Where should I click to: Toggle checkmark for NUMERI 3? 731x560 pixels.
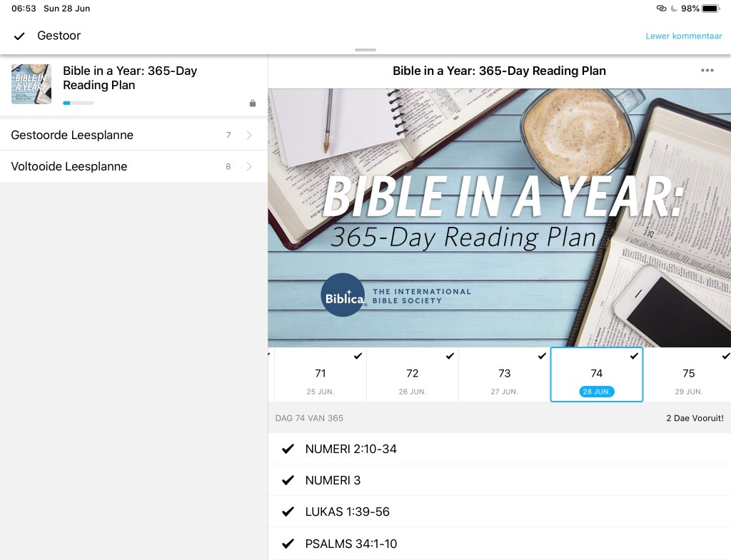288,480
